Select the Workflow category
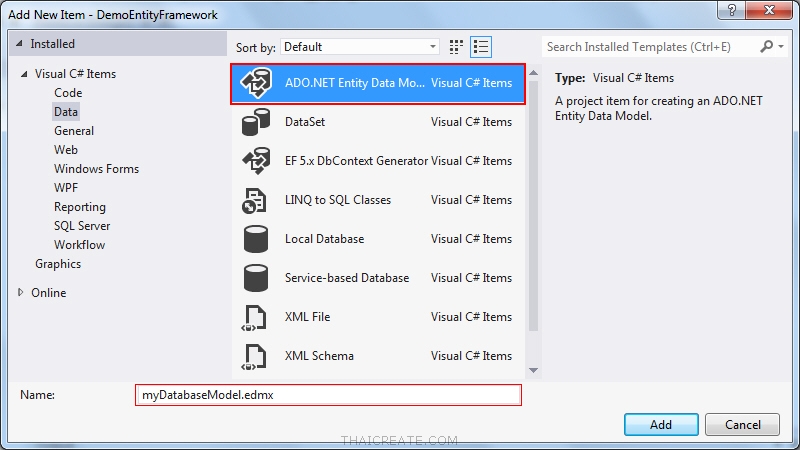Viewport: 800px width, 450px height. 79,245
